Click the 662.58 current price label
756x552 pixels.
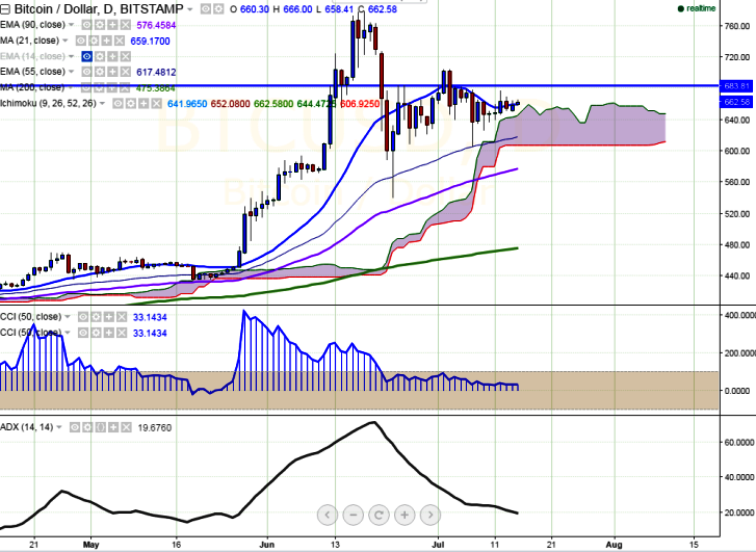[735, 102]
